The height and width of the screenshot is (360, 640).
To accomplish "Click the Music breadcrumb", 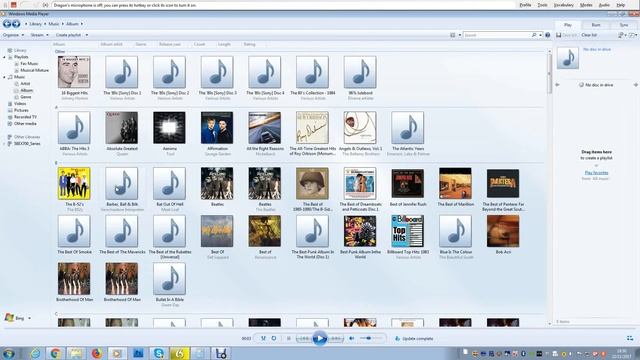I will [54, 24].
